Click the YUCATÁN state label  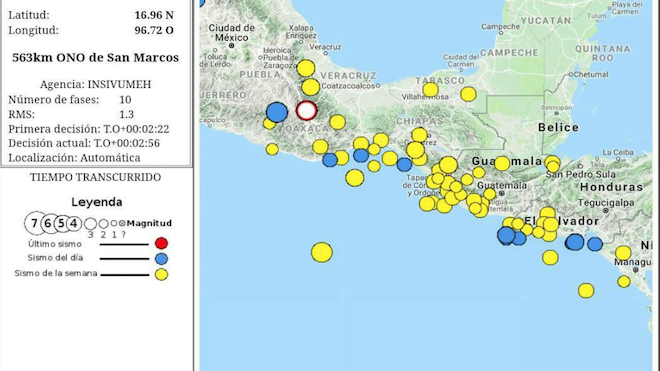[x=546, y=21]
